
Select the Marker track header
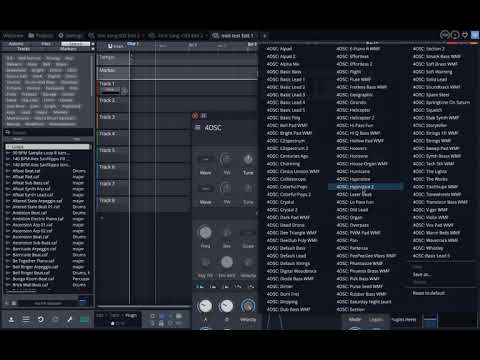113,72
